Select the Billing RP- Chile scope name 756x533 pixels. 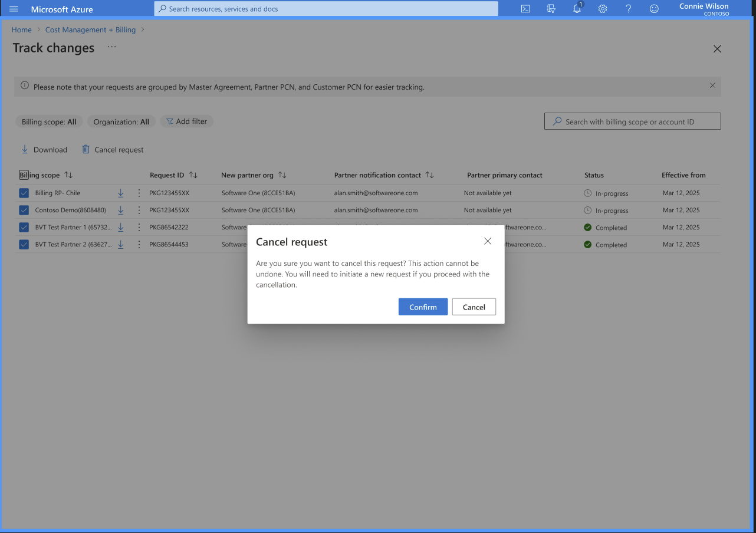[x=58, y=193]
